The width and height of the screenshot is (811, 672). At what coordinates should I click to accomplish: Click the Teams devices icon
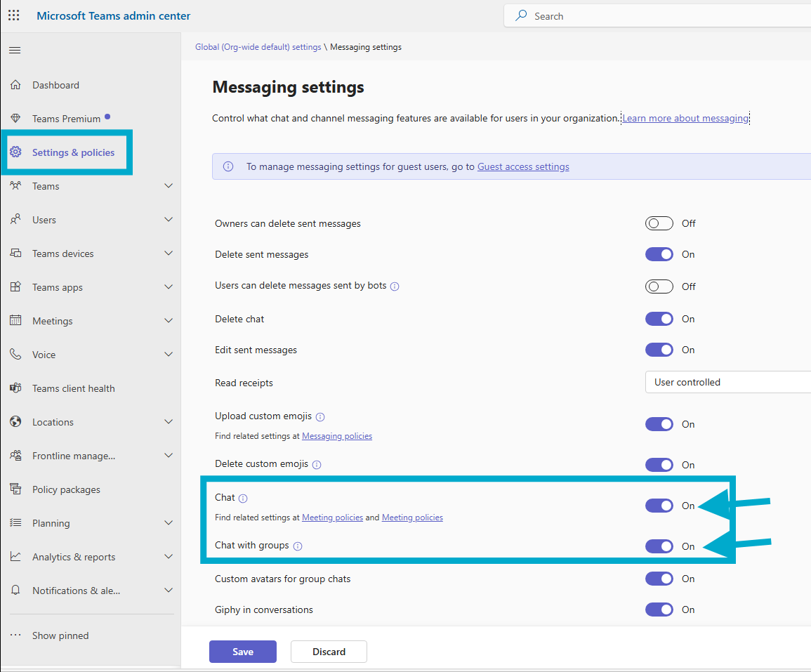pyautogui.click(x=15, y=253)
